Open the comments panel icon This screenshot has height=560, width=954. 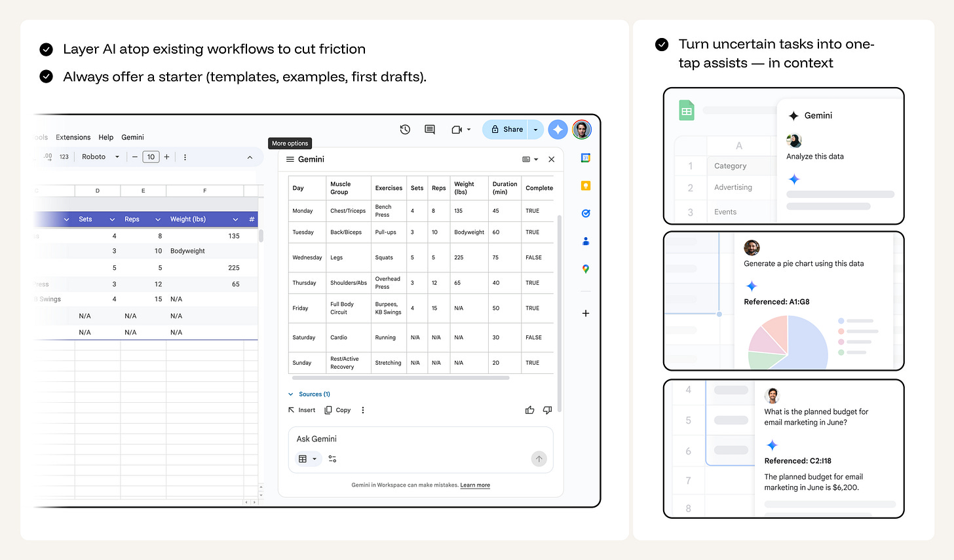click(429, 129)
